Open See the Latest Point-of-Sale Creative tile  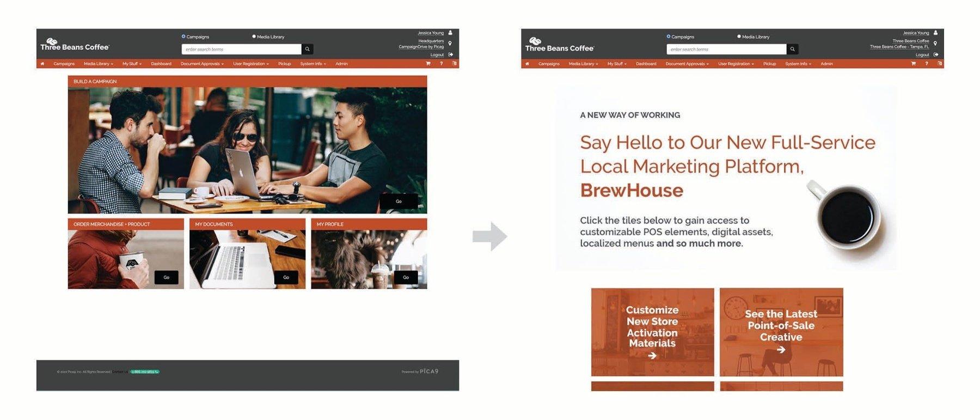[x=781, y=332]
